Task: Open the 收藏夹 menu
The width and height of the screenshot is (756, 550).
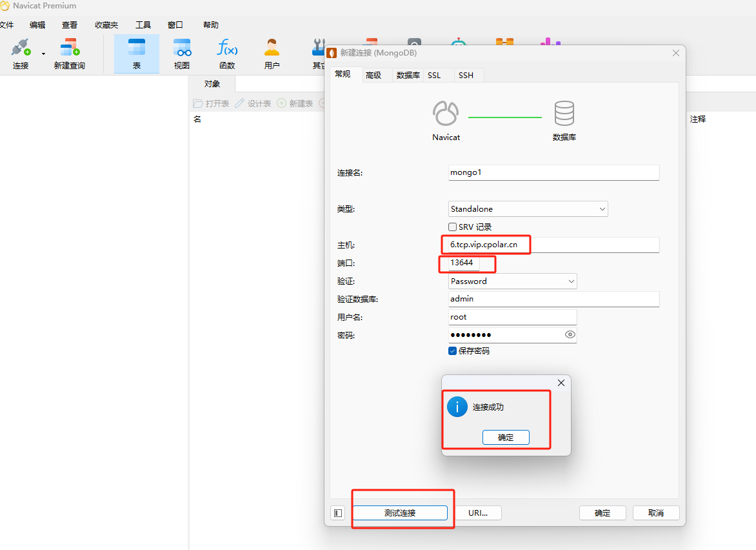Action: coord(106,25)
